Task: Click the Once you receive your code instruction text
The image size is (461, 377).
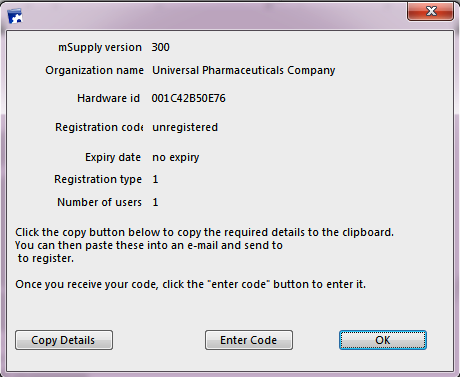Action: (x=190, y=284)
